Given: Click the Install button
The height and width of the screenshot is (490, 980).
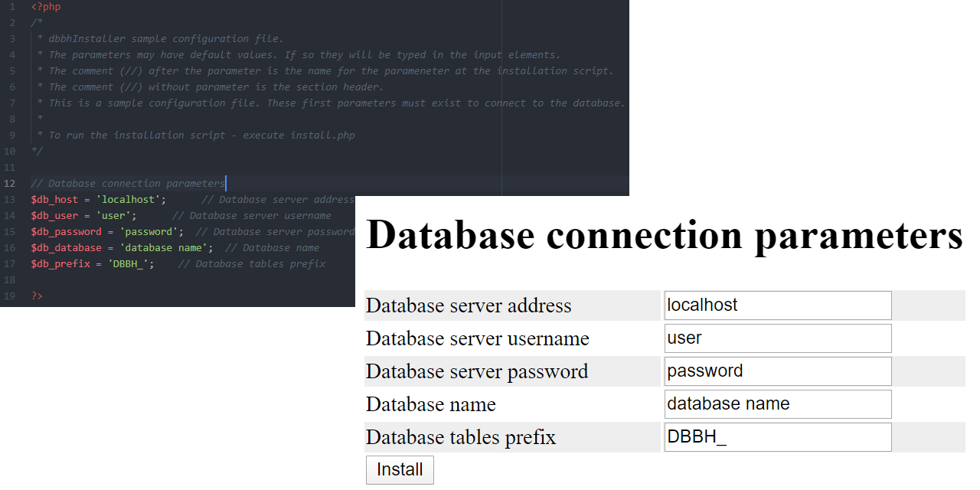Looking at the screenshot, I should (x=400, y=469).
